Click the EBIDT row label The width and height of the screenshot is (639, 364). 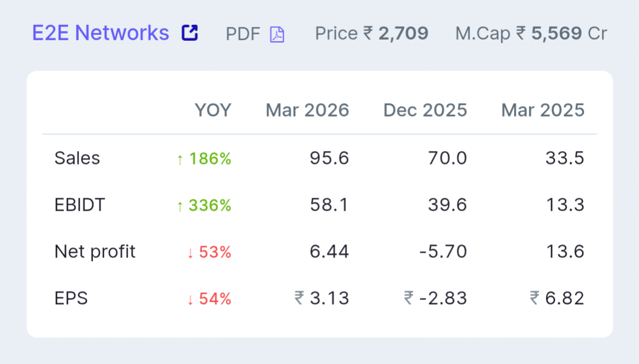(x=79, y=205)
